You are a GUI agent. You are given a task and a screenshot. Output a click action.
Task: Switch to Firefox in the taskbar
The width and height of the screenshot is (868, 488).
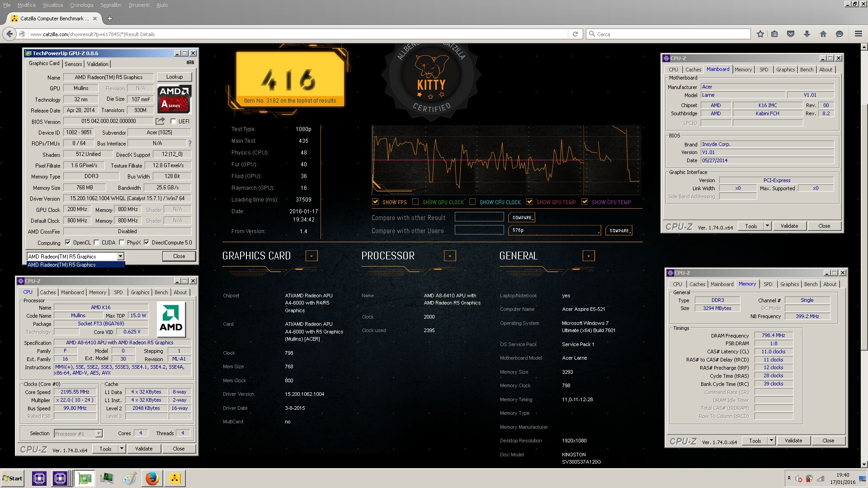[x=152, y=478]
